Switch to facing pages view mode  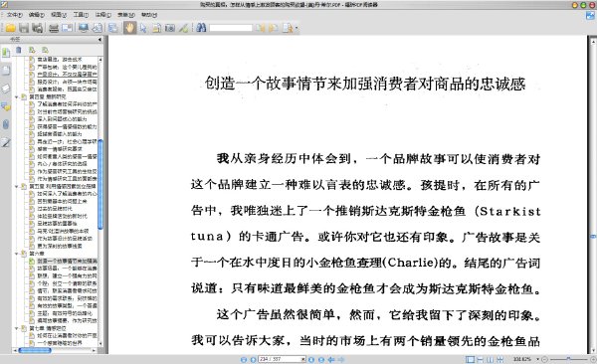490,359
